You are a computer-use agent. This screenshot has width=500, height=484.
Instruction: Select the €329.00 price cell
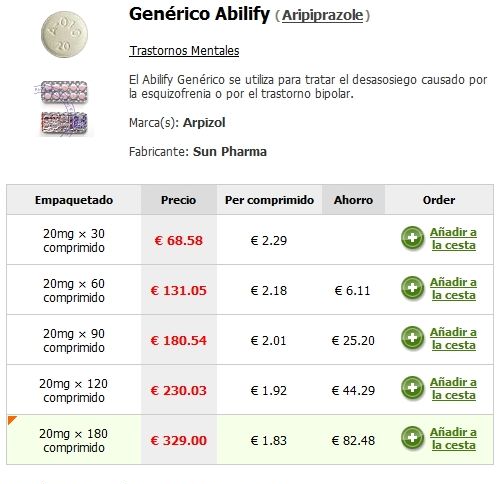coord(179,440)
